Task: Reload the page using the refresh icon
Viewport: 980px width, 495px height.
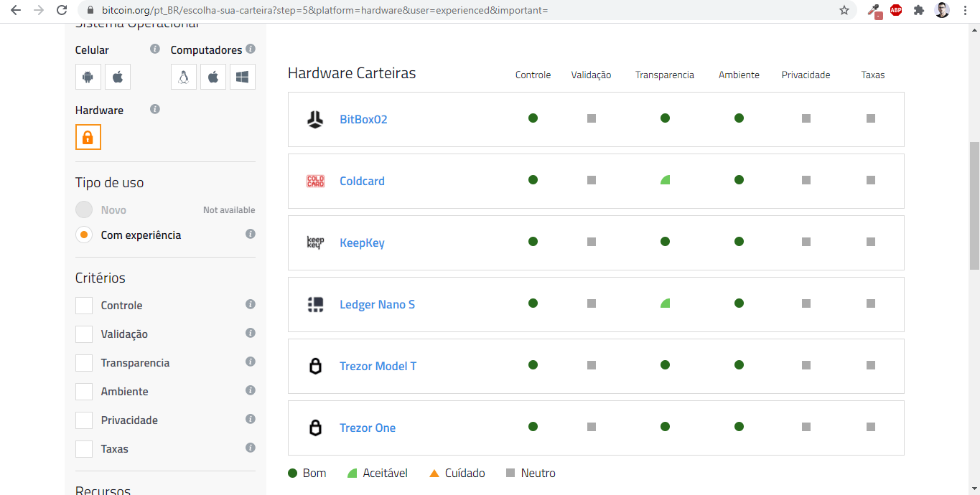Action: (62, 11)
